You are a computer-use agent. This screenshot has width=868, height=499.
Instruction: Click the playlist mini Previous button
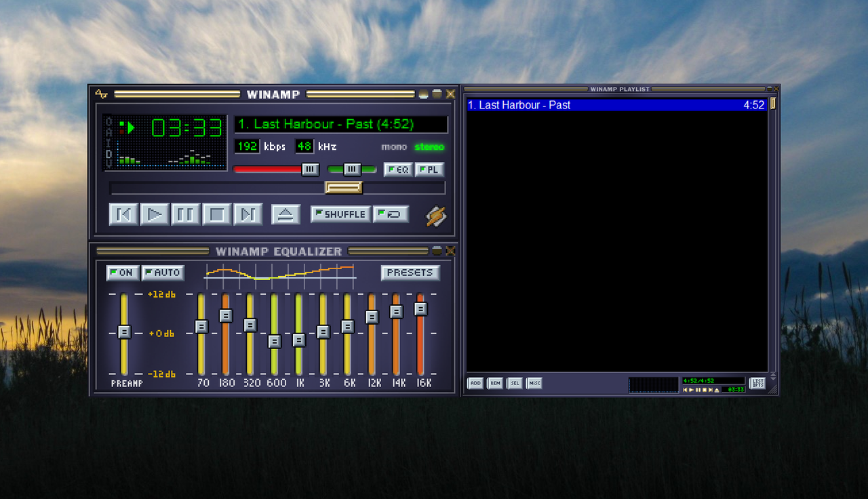tap(685, 390)
